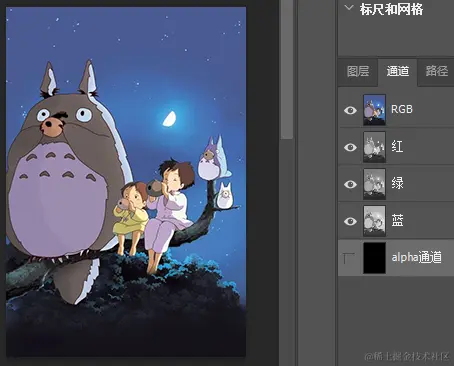Toggle visibility of the 红 channel
454x366 pixels.
[350, 147]
